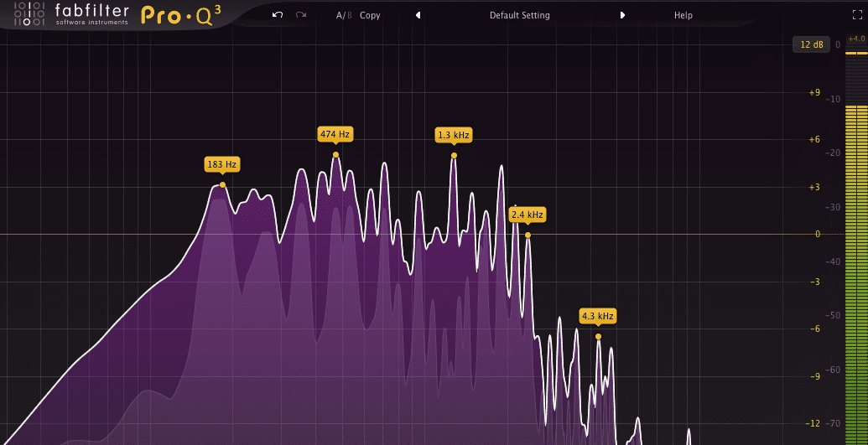Click the 183 Hz frequency label
868x445 pixels.
(x=222, y=164)
